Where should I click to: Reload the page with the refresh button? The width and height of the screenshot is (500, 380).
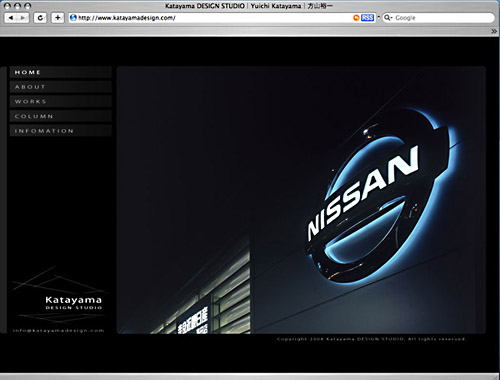pyautogui.click(x=40, y=18)
